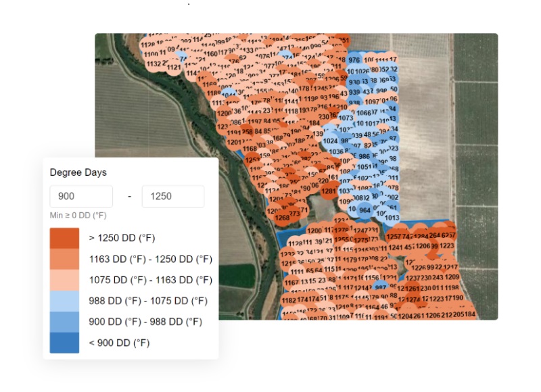Click the 1167 data point marker
This screenshot has width=541, height=392.
(x=291, y=283)
